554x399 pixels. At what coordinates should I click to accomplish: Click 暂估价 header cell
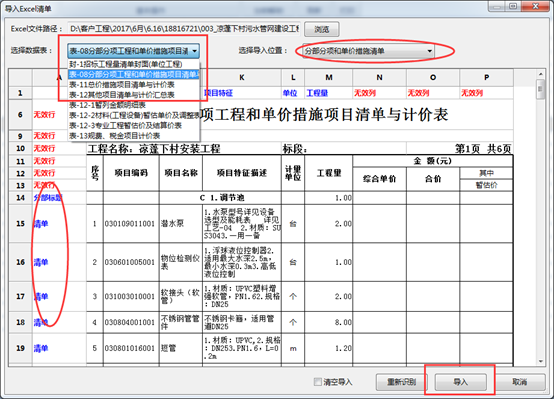click(x=487, y=185)
